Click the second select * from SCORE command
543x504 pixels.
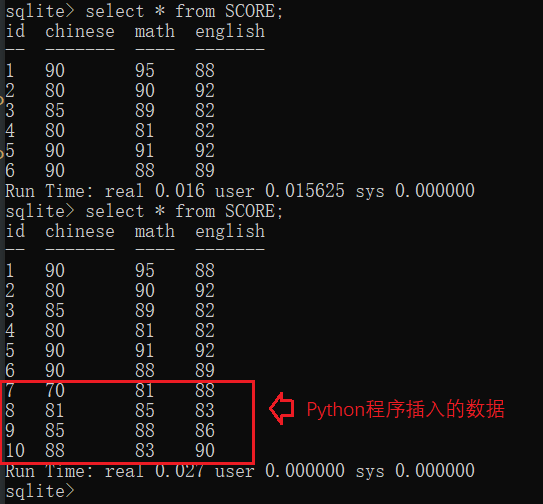[x=184, y=211]
